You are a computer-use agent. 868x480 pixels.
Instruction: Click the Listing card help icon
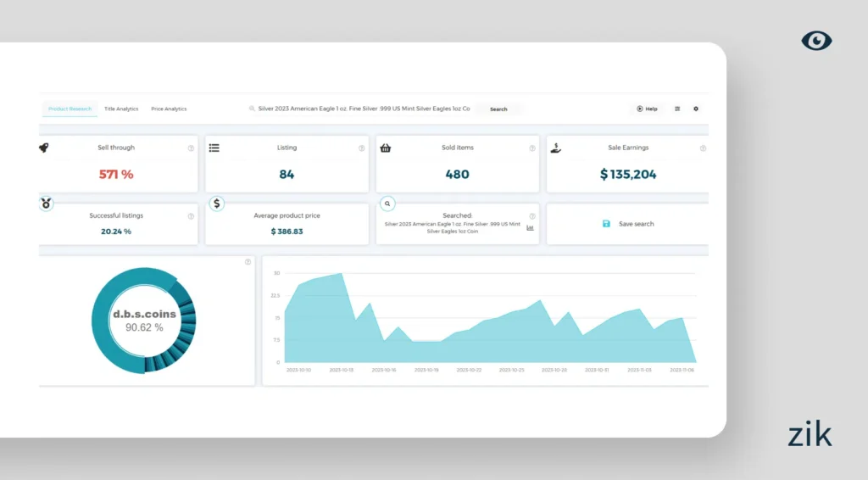click(362, 148)
